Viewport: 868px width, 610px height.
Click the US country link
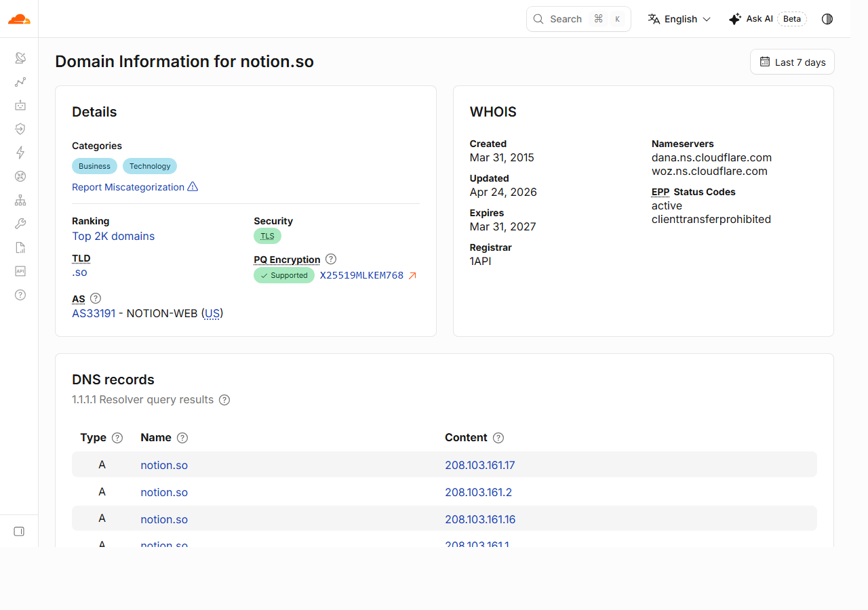point(212,313)
